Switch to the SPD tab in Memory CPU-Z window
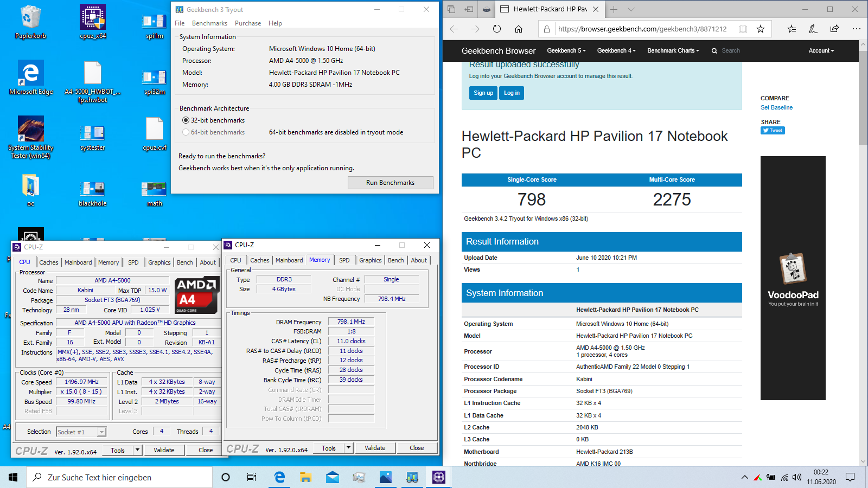 pos(344,260)
